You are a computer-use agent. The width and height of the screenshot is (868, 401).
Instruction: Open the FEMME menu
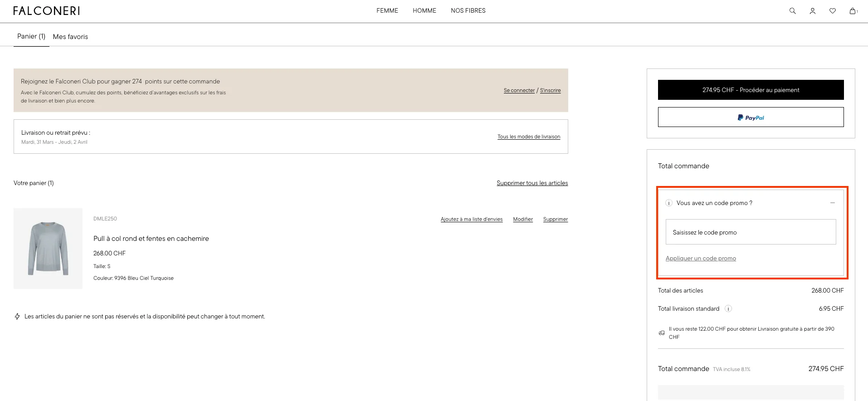coord(387,10)
